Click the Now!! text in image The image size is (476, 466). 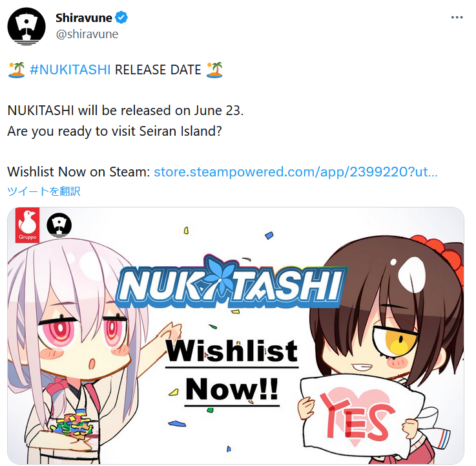[x=232, y=390]
